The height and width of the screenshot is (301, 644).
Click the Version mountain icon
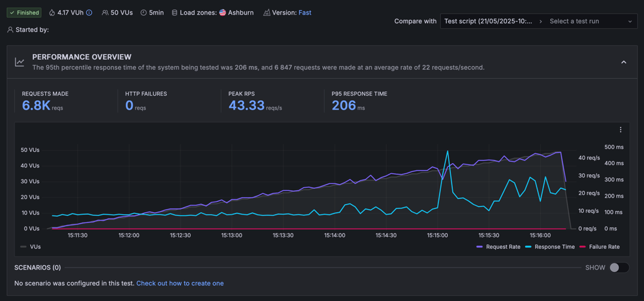pyautogui.click(x=267, y=13)
